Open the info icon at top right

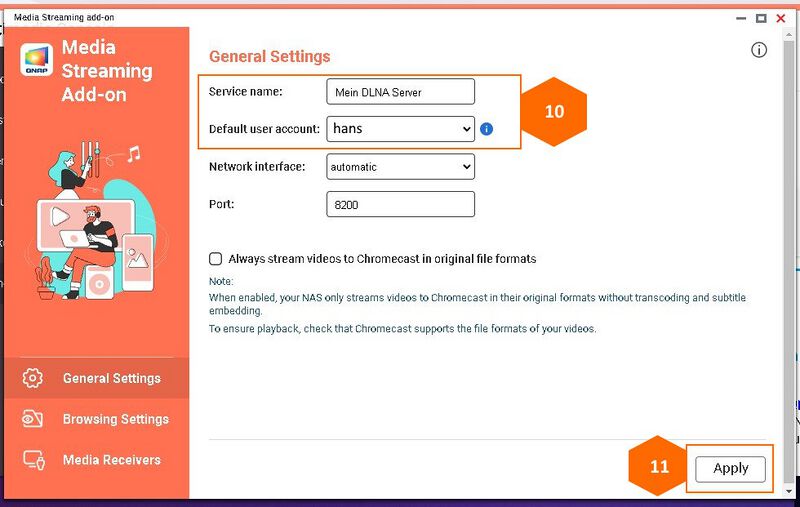[759, 50]
